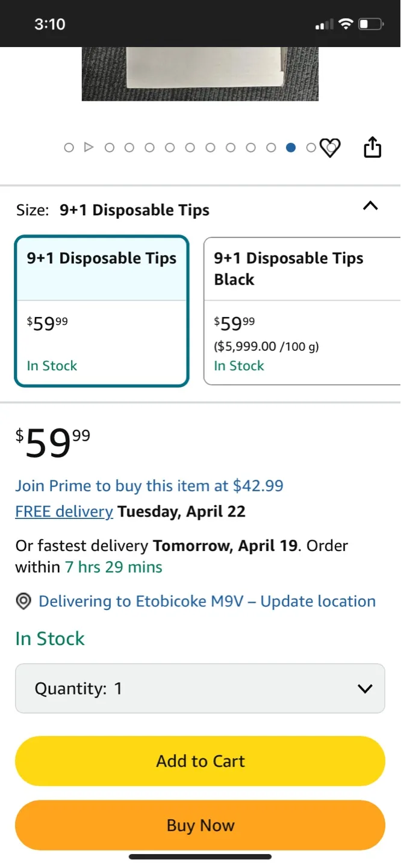Open the FREE delivery link
401x868 pixels.
pyautogui.click(x=64, y=512)
